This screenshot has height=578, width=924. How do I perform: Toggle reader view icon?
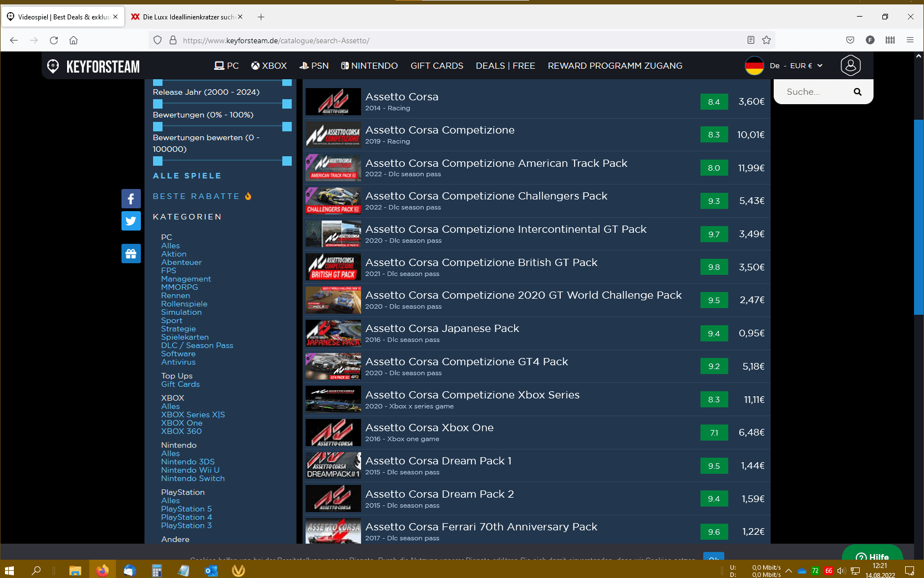750,40
